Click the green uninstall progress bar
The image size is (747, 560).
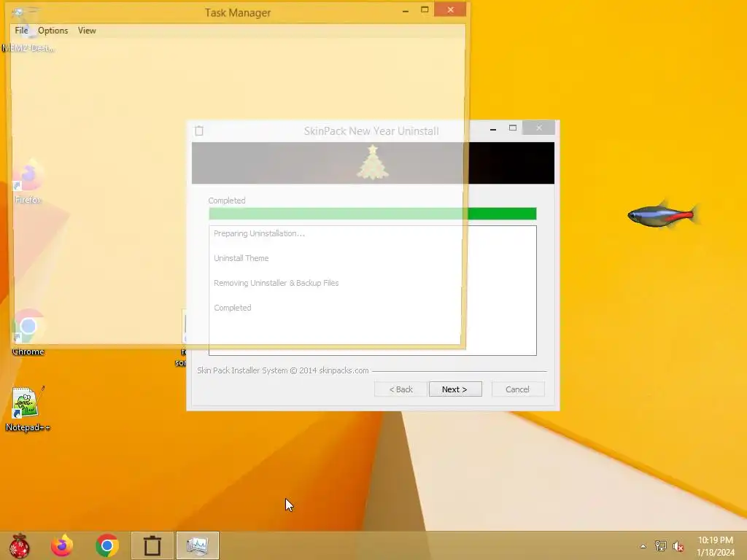(373, 214)
